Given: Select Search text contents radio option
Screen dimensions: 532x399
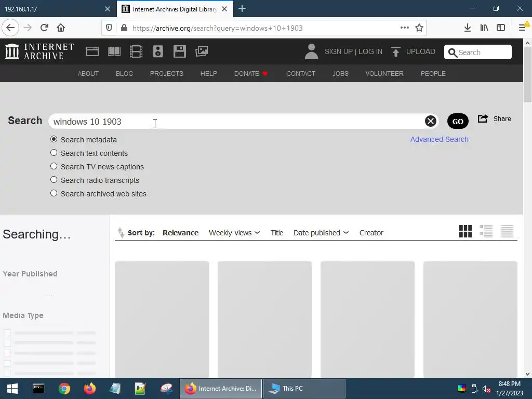Looking at the screenshot, I should click(54, 153).
